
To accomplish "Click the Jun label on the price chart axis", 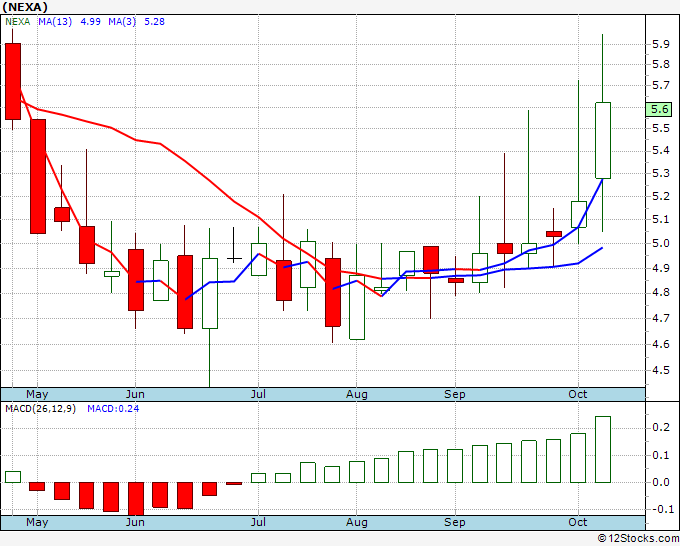I will 134,394.
